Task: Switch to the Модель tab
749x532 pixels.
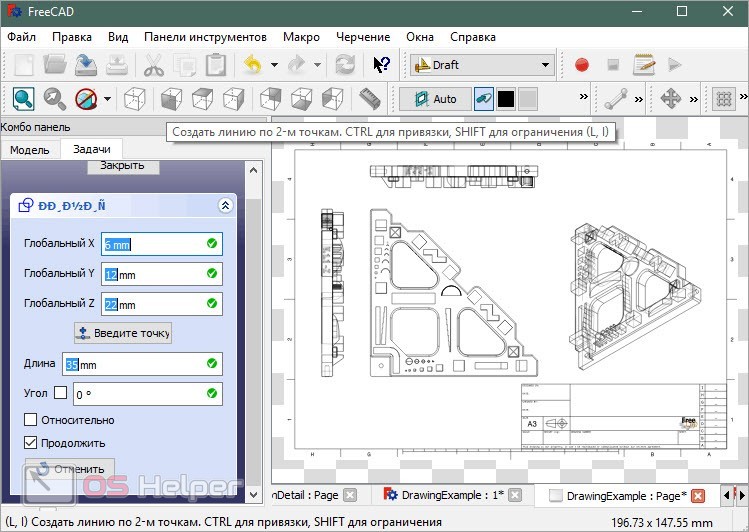Action: (30, 150)
